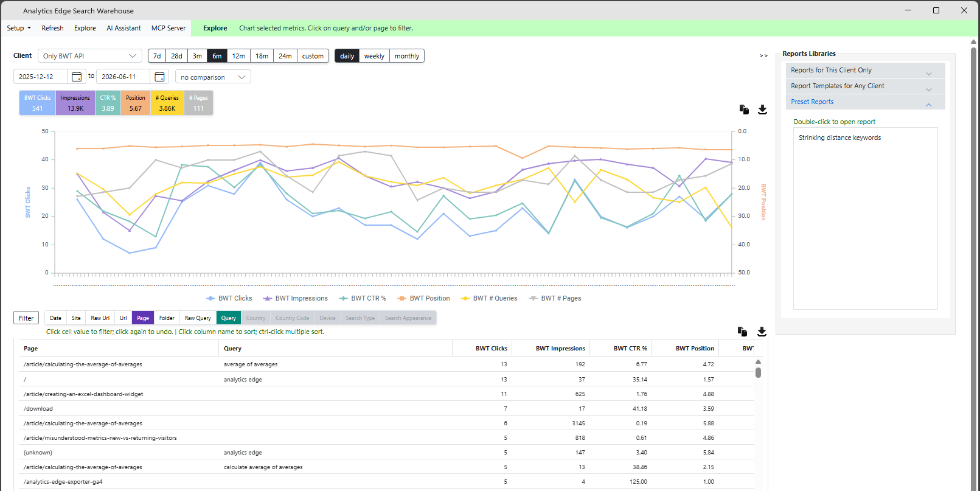Open the no comparison dropdown

(213, 77)
